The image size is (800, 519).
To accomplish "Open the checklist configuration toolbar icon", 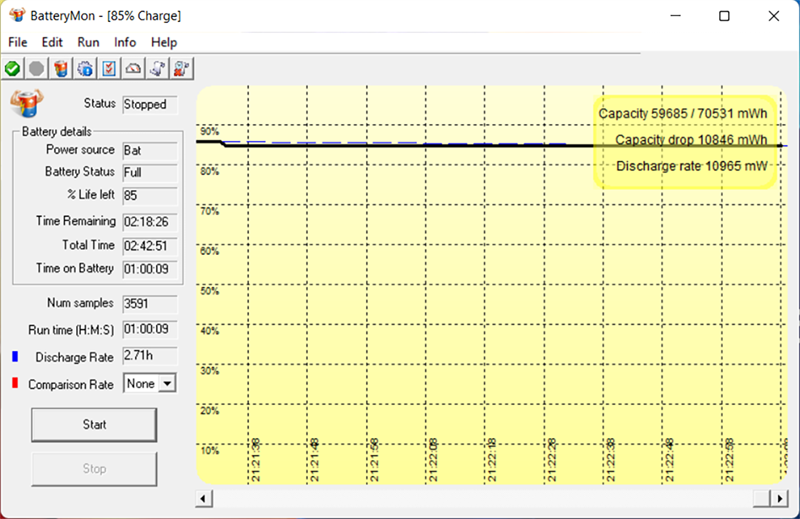I will [x=109, y=68].
